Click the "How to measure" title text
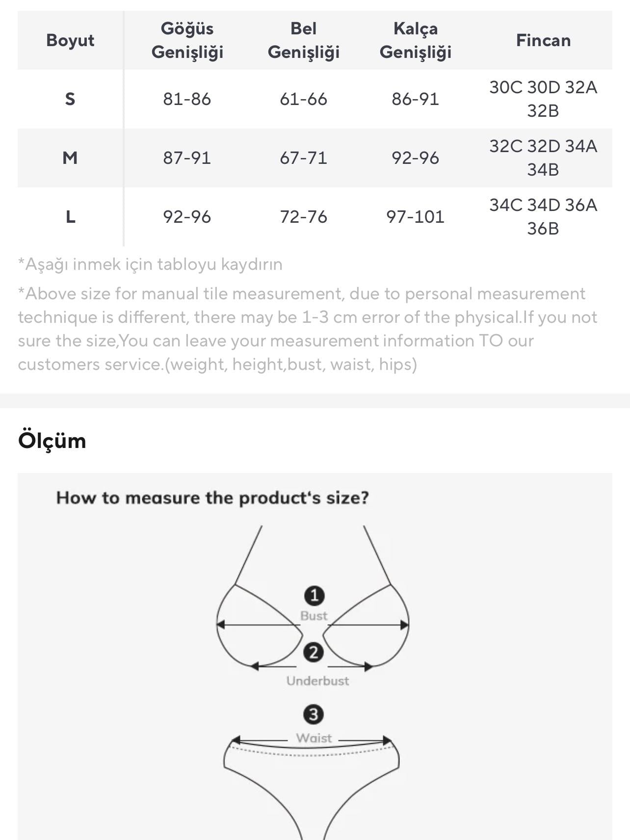This screenshot has height=840, width=630. [x=212, y=498]
